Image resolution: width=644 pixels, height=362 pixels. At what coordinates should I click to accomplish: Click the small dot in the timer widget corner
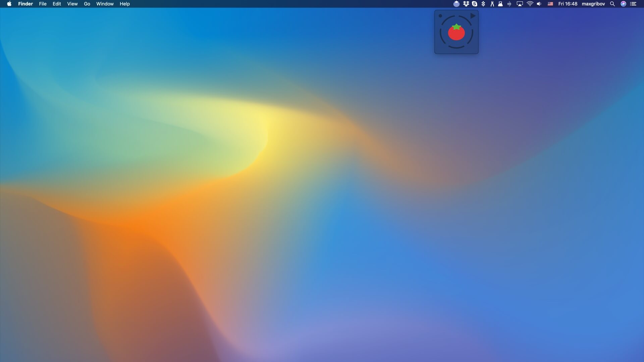coord(440,16)
